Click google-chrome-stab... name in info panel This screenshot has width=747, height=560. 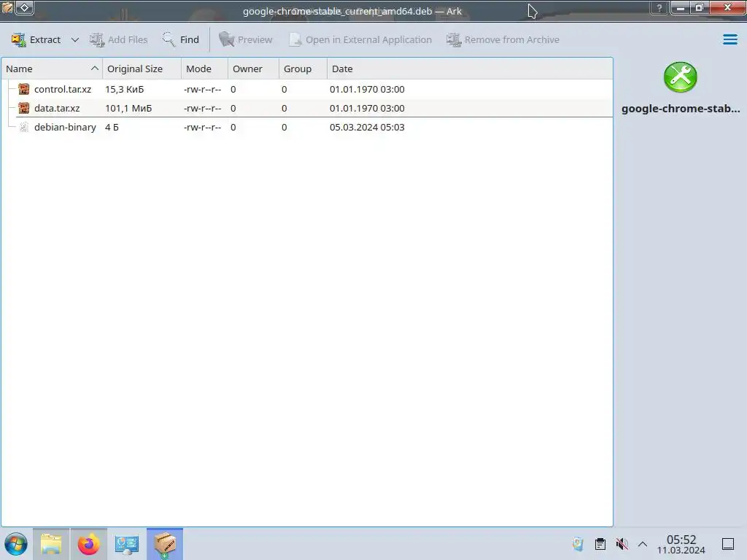[x=681, y=109]
